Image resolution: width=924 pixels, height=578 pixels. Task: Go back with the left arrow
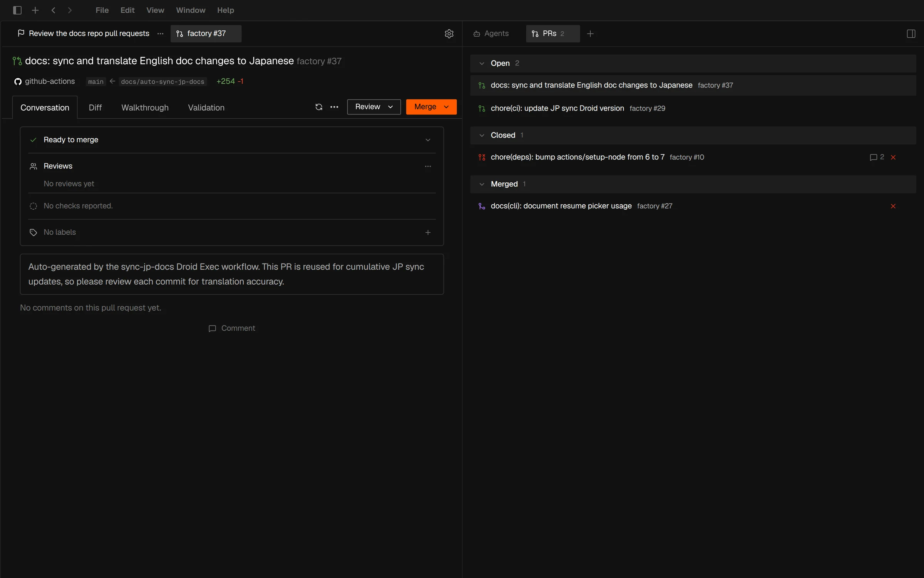[x=54, y=10]
